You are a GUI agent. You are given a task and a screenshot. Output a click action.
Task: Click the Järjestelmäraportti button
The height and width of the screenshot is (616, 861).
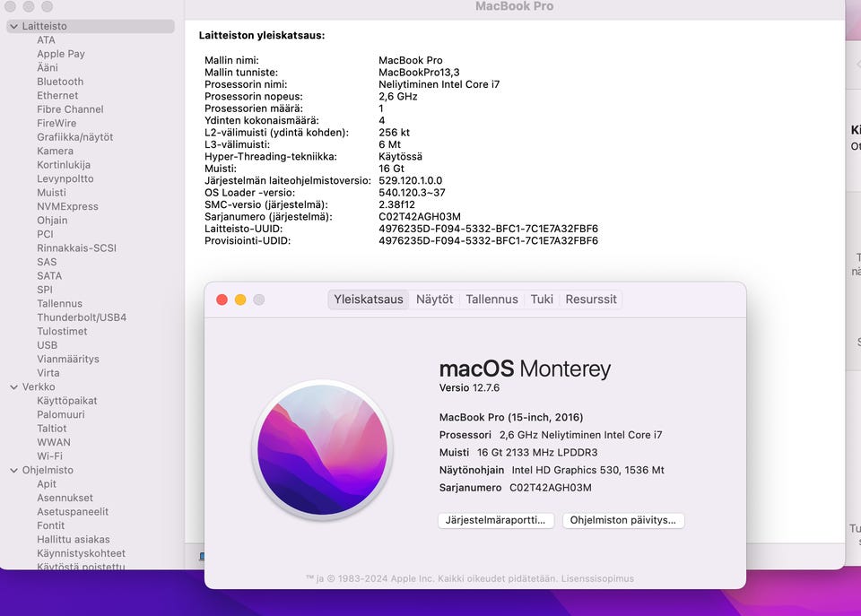click(496, 520)
